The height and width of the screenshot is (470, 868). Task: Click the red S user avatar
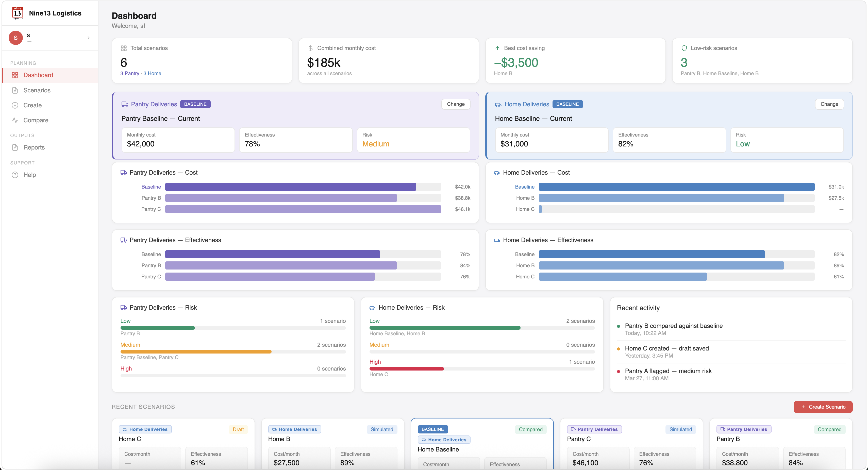coord(15,38)
